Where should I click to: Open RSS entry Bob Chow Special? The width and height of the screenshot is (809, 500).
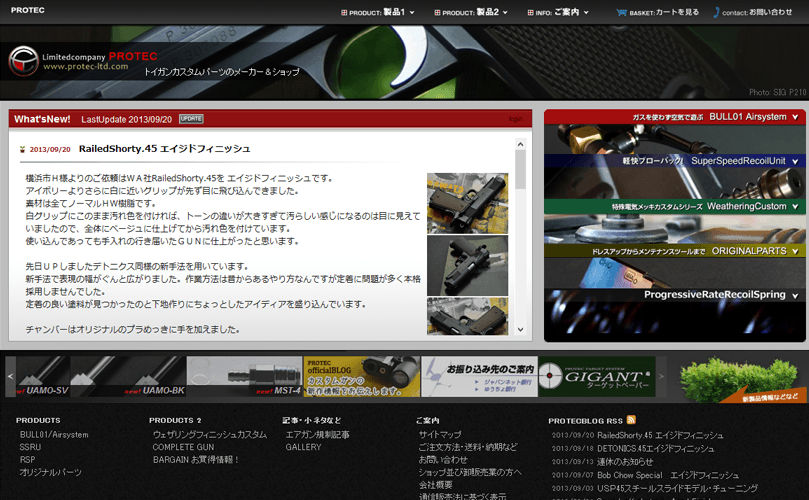[x=668, y=475]
